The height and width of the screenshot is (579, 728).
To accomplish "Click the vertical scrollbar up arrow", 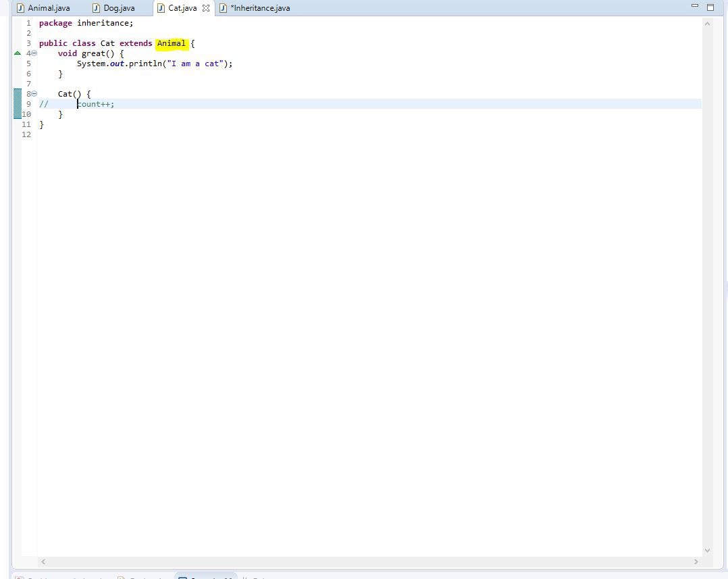I will click(708, 23).
